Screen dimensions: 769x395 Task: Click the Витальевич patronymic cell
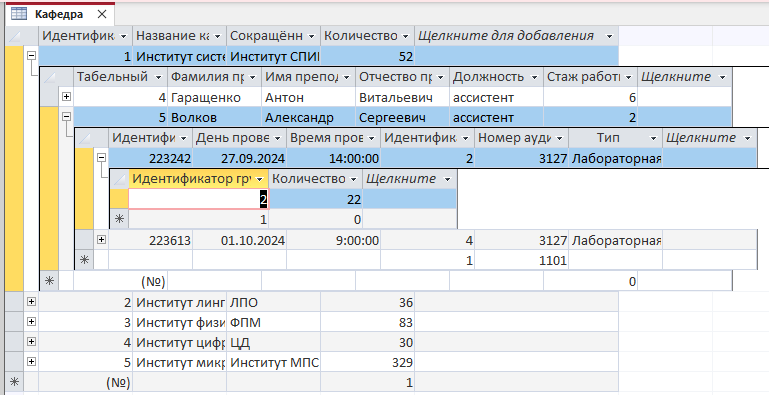(402, 98)
